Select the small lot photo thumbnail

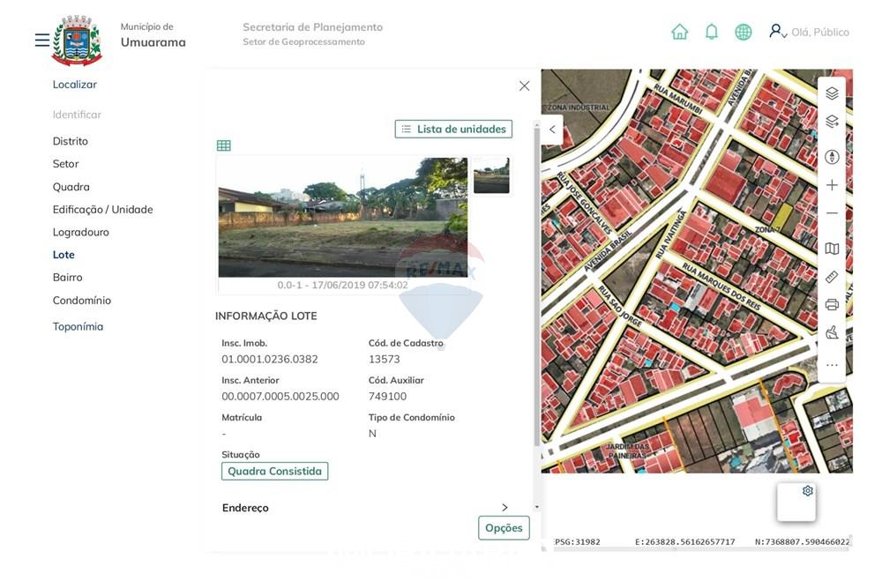[491, 175]
